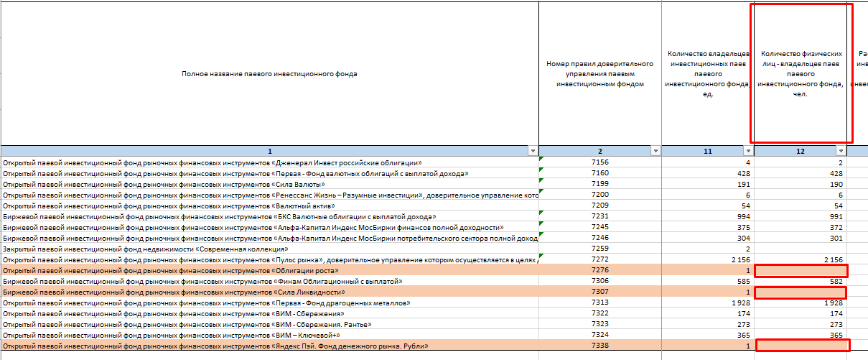The width and height of the screenshot is (868, 360).
Task: Click the header «Количество физических лиц - владельцев паев»
Action: (801, 74)
